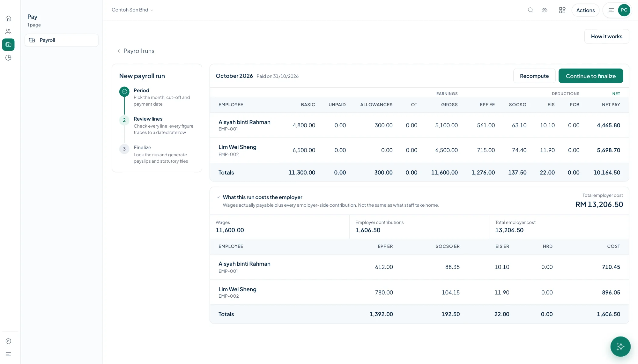
Task: Click Lim Wei Sheng's employer cost 896.05
Action: (x=611, y=293)
